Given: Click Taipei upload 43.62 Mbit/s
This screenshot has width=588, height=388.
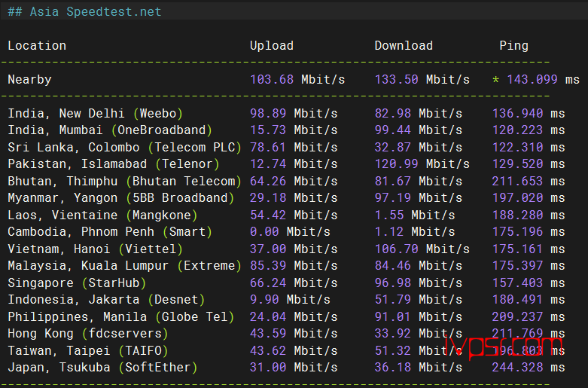Looking at the screenshot, I should coord(294,350).
